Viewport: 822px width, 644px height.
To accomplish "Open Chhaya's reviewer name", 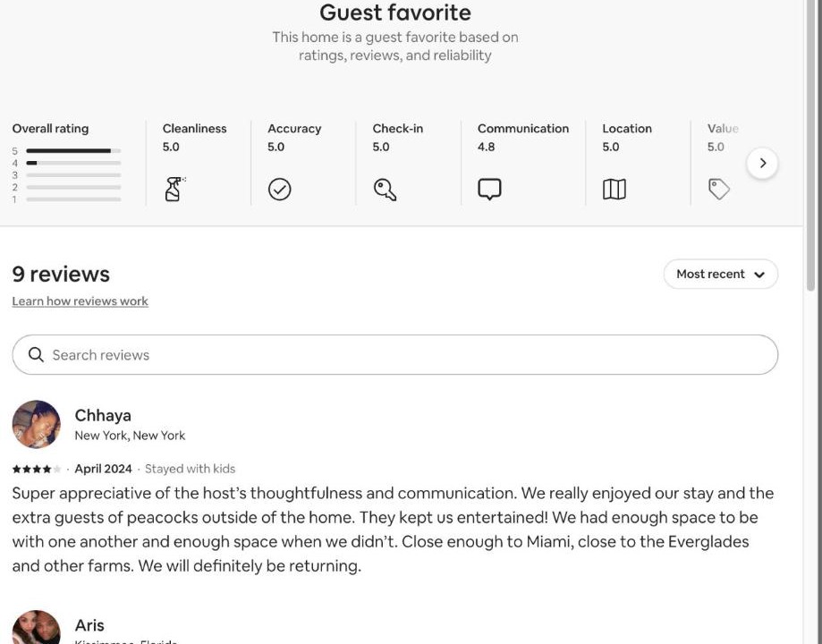I will (103, 415).
